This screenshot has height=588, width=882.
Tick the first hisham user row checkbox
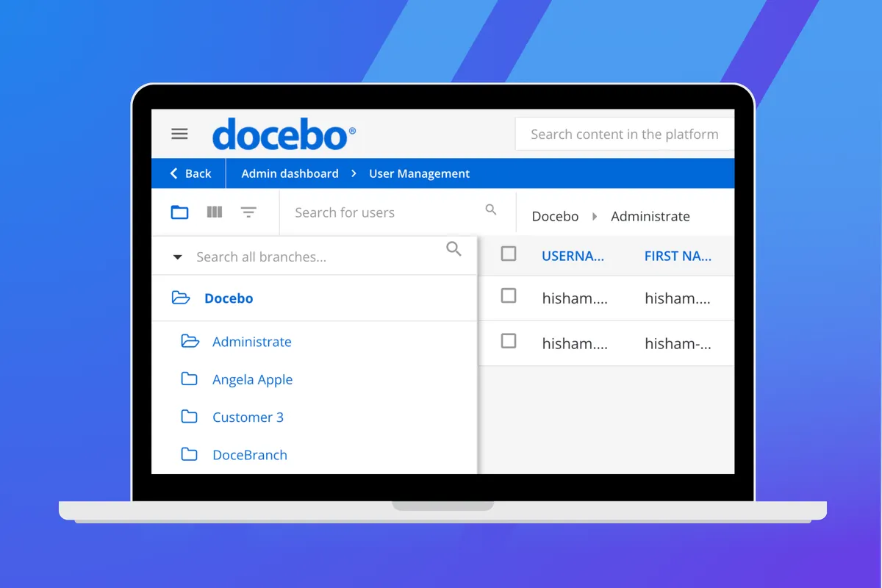click(x=509, y=295)
